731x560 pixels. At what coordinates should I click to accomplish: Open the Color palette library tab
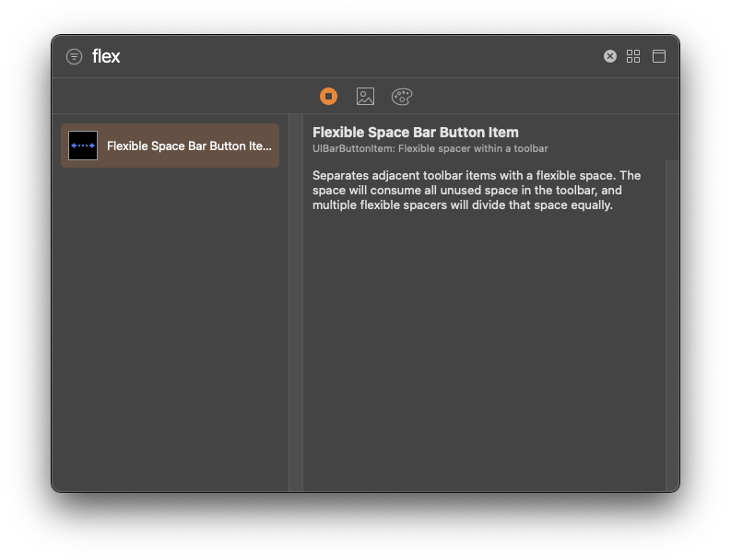(x=402, y=97)
